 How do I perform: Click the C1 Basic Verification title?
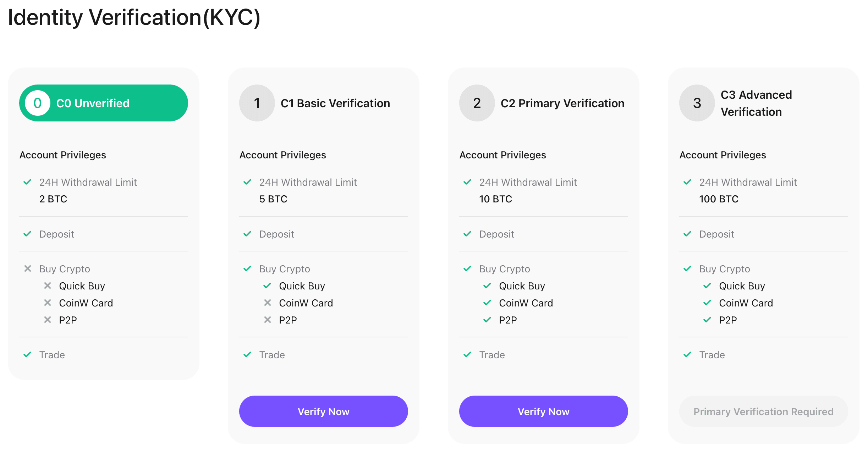(x=335, y=103)
